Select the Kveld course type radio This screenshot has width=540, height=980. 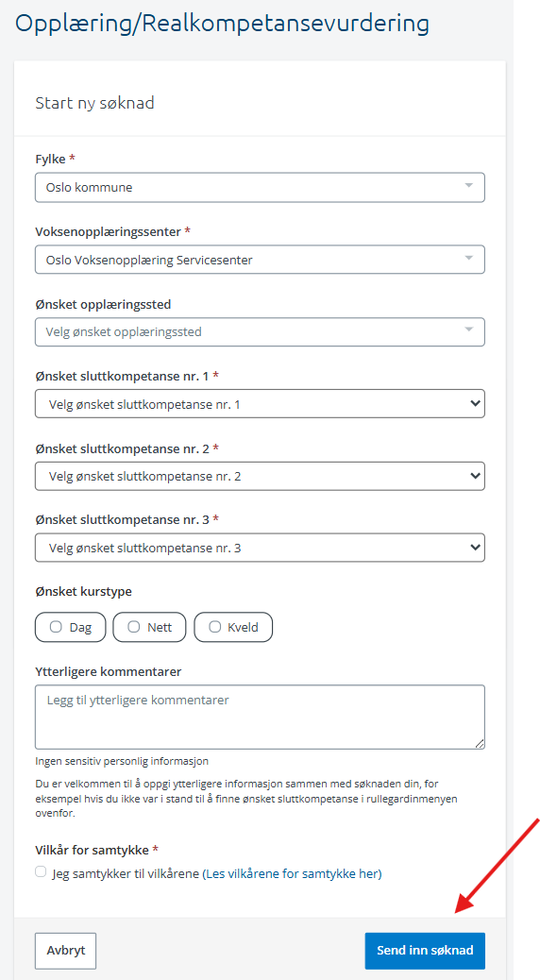[215, 626]
